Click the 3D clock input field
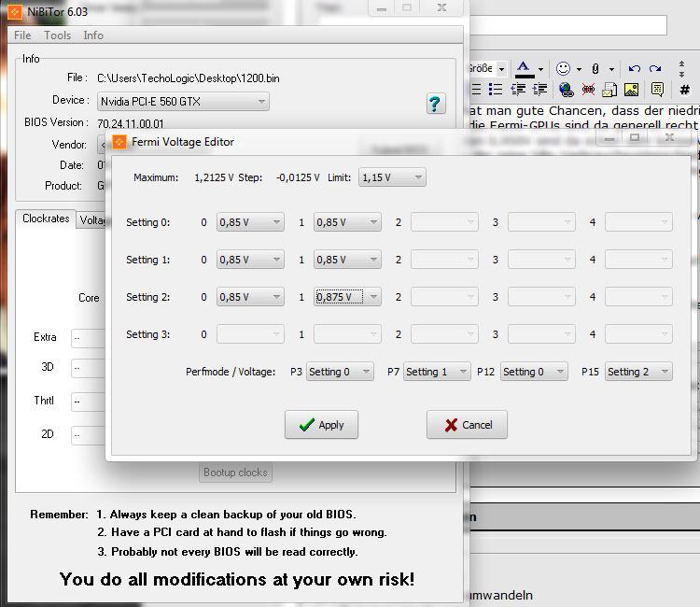Screen dimensions: 700x607 coord(88,368)
